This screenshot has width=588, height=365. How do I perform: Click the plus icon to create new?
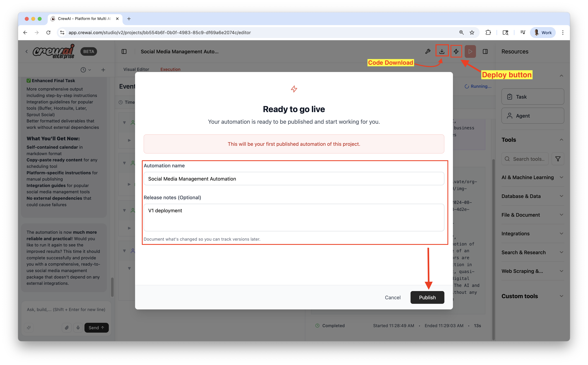103,70
